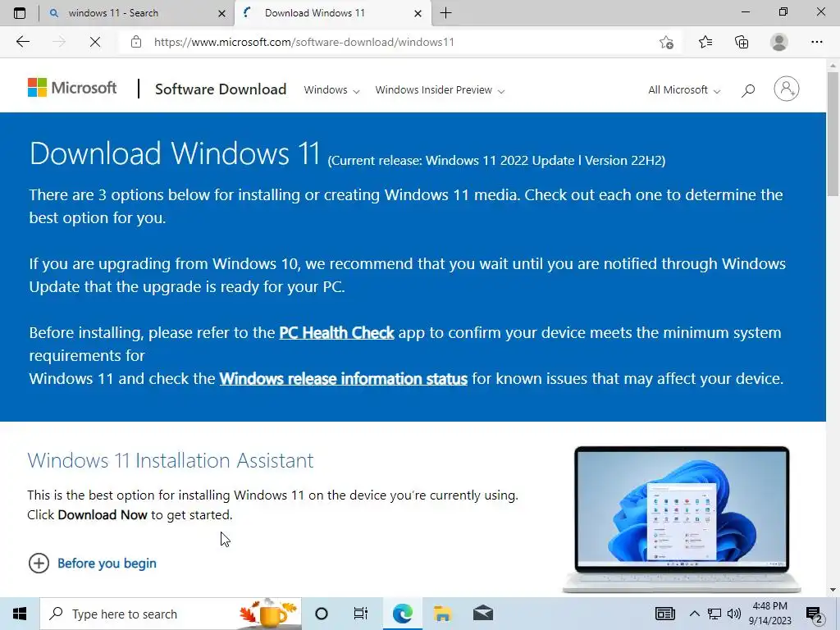Open a new browser tab
840x630 pixels.
[x=445, y=13]
